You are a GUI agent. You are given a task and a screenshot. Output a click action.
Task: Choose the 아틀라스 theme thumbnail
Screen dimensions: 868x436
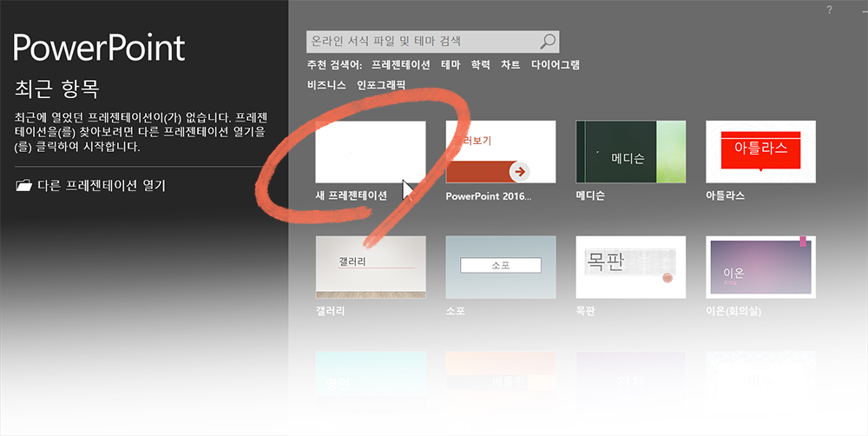(760, 152)
